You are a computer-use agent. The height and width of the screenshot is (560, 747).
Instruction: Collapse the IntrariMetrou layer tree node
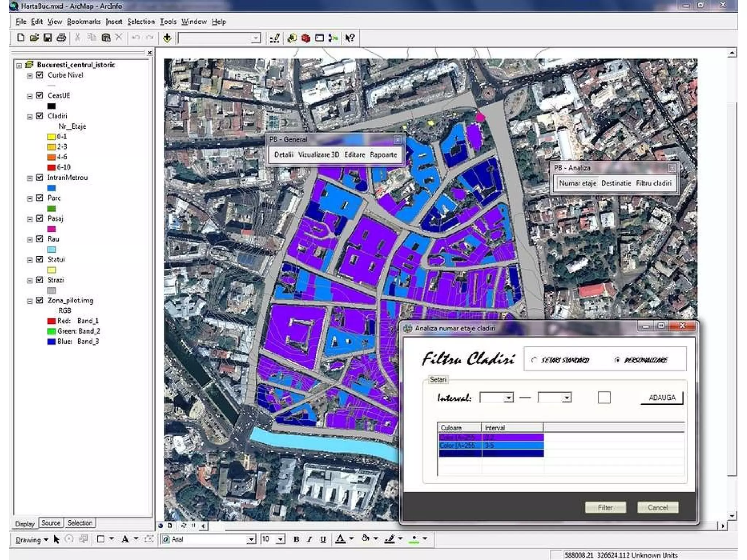[30, 178]
